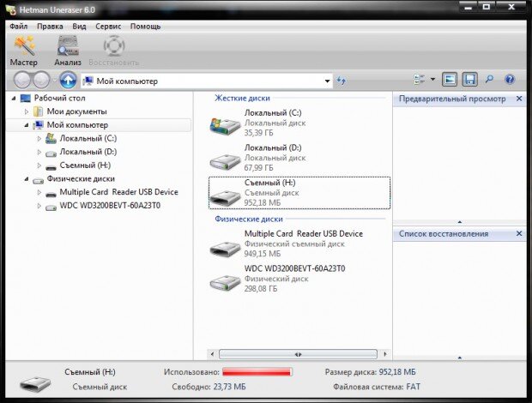Start the Анализ disk scan tool

coord(68,51)
